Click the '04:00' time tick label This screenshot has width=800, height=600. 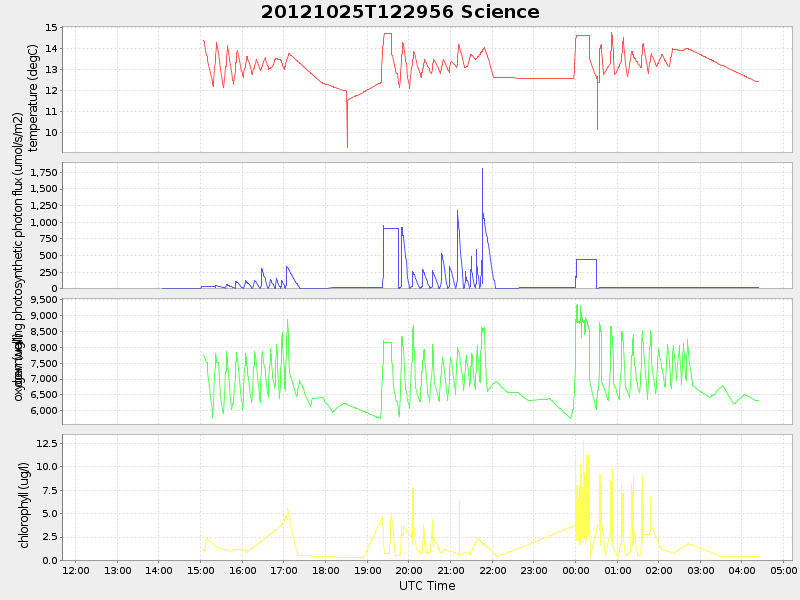pos(742,570)
